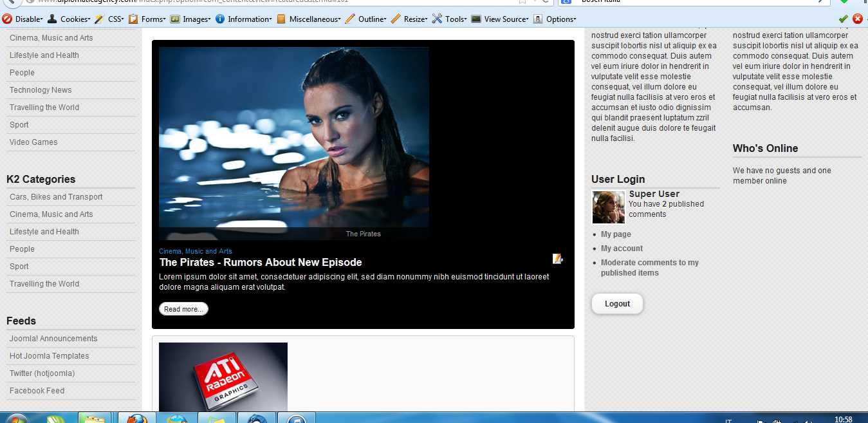Click the Twitter (hotjoomla) feed link

[42, 373]
